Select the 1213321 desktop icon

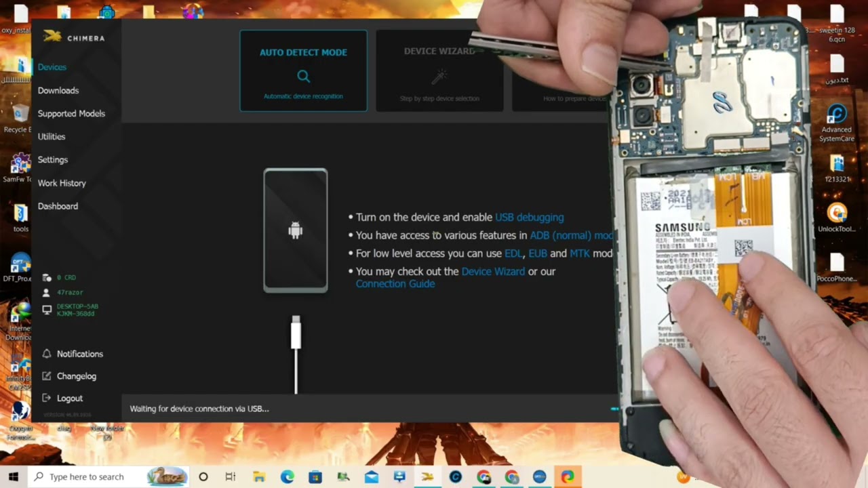point(837,169)
